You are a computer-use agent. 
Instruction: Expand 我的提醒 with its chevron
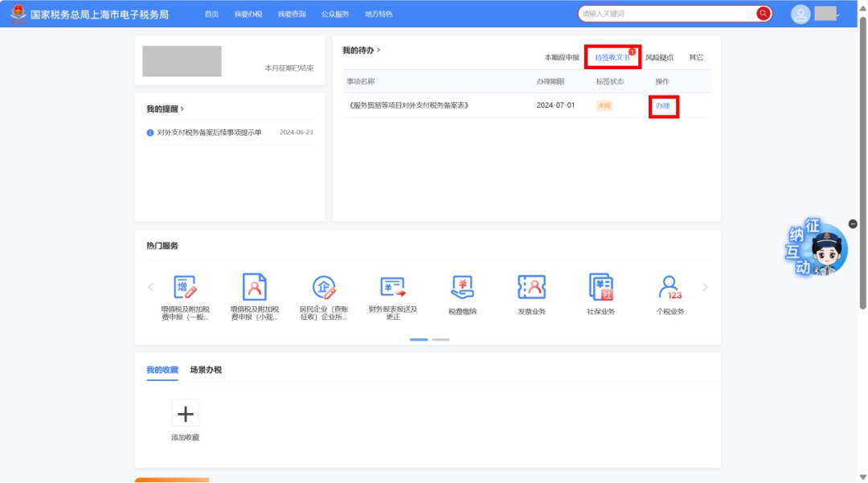pyautogui.click(x=182, y=108)
